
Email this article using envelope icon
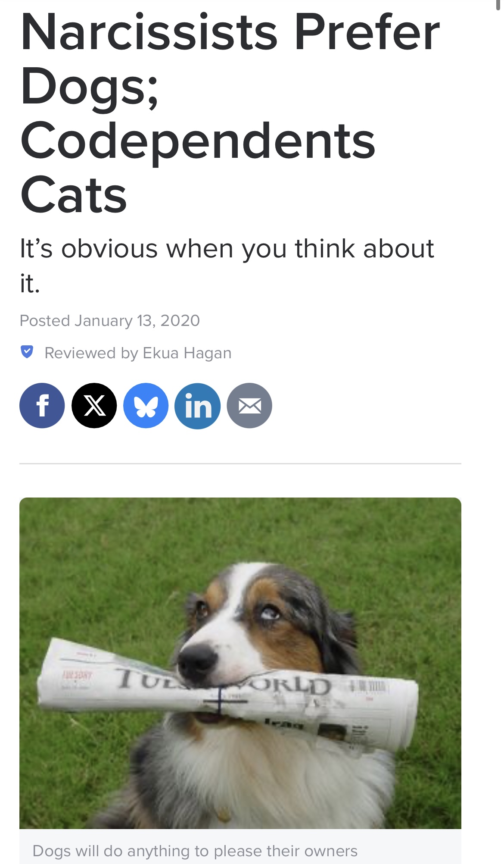[x=249, y=405]
